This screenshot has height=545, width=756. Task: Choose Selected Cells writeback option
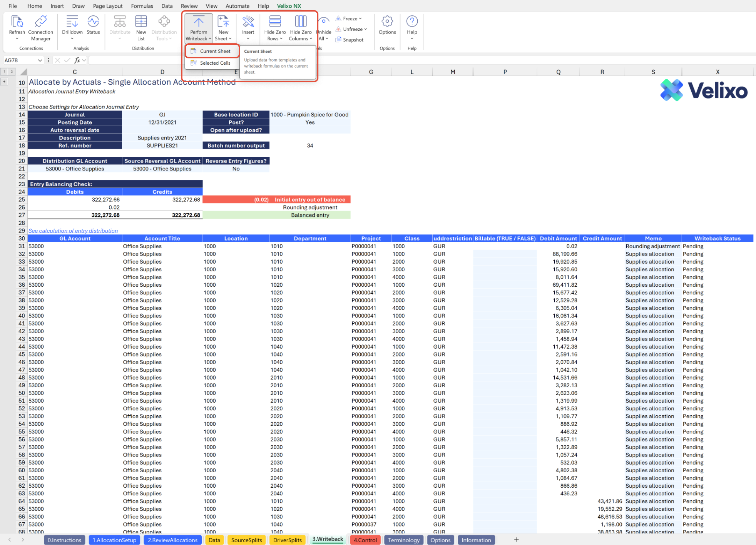(x=215, y=63)
